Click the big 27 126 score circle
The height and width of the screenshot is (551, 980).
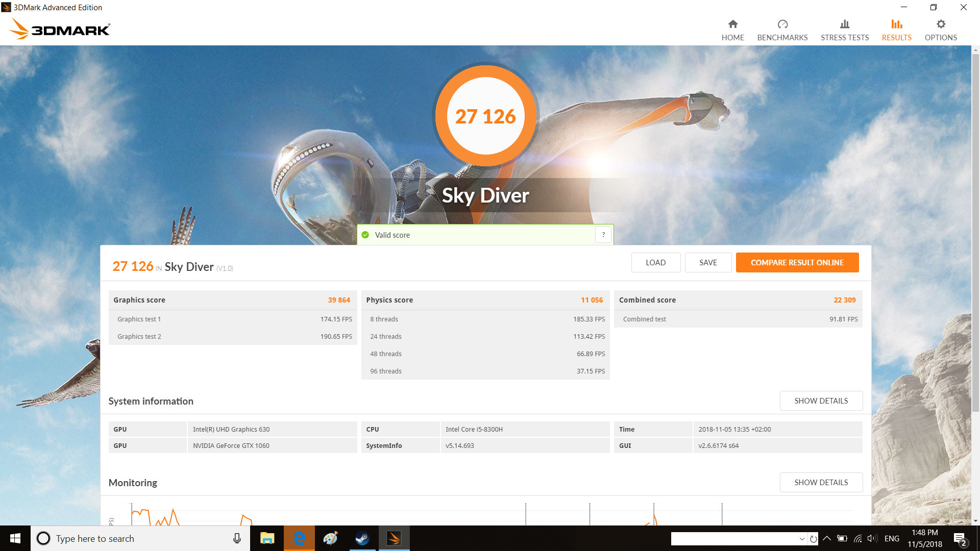point(485,116)
